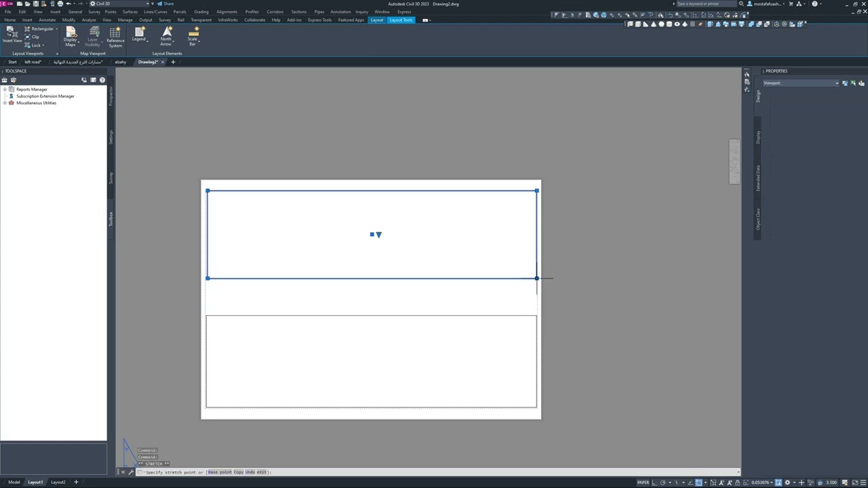868x488 pixels.
Task: Click the search keyword input field
Action: [x=706, y=3]
